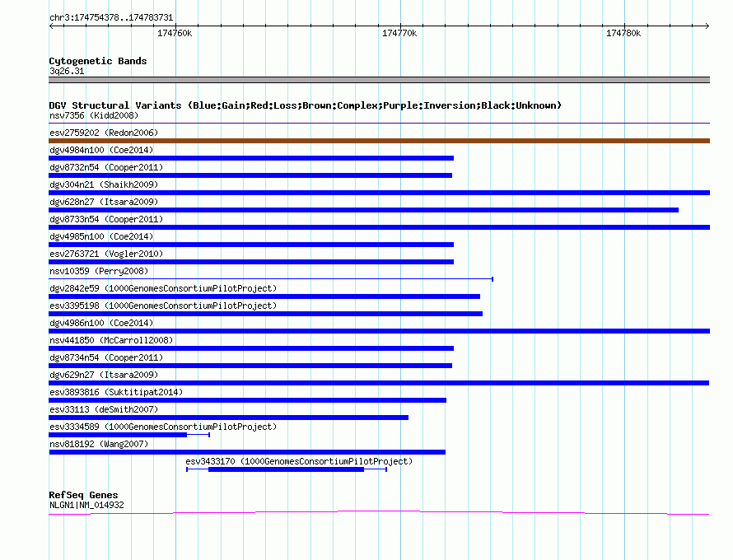733x560 pixels.
Task: Open the first Cooper2011 variant dgv8732n54
Action: pos(106,167)
